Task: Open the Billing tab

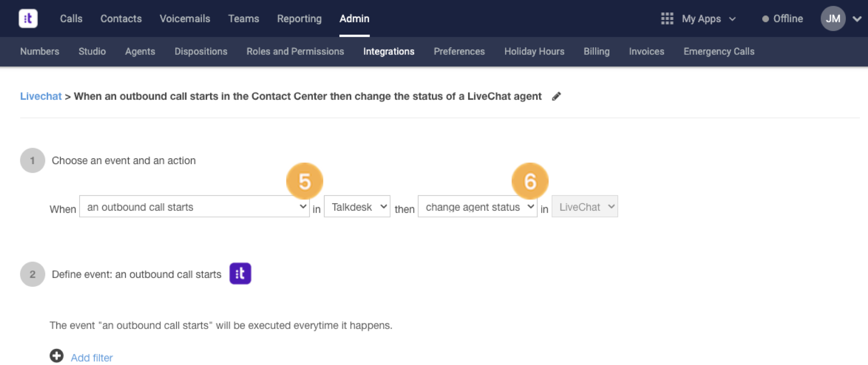Action: pos(596,51)
